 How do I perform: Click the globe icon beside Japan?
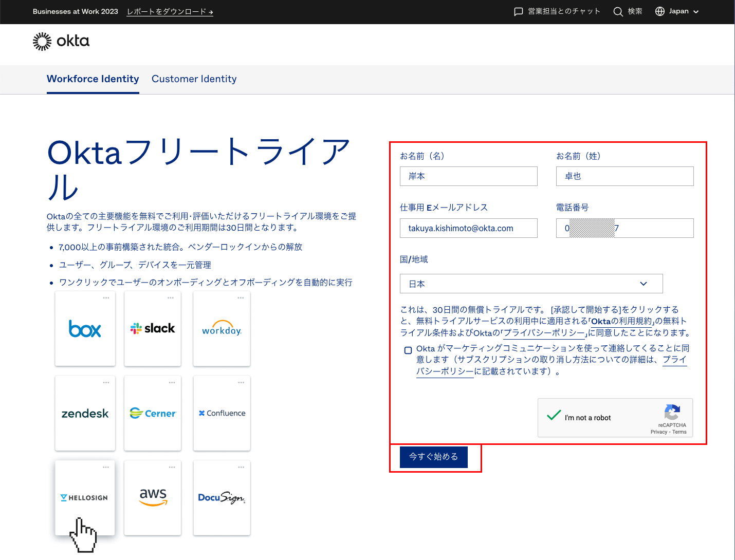pyautogui.click(x=660, y=11)
